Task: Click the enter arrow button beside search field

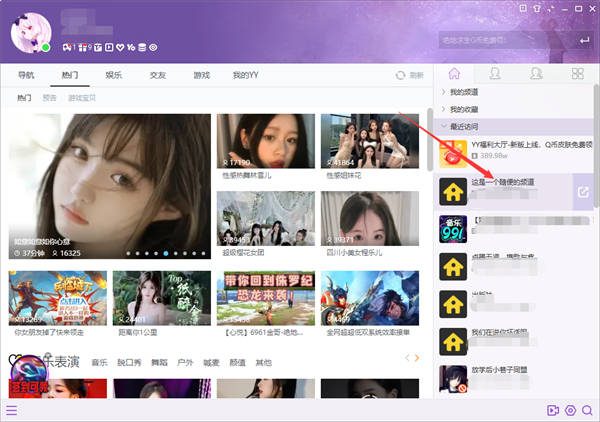Action: click(x=584, y=40)
